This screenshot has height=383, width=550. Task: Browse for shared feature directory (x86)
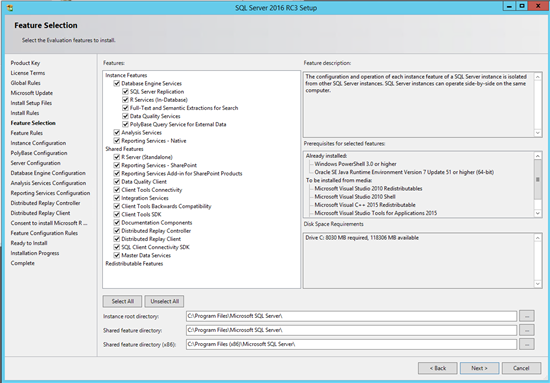527,344
